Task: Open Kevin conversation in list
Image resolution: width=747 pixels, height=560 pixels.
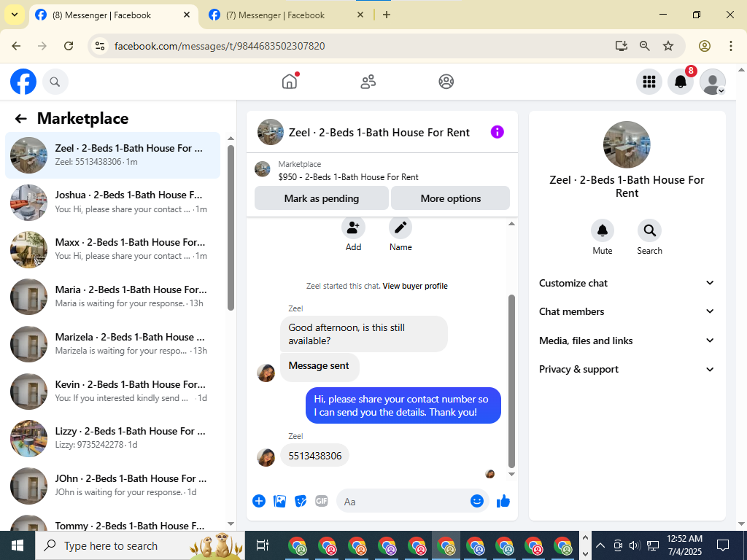Action: coord(112,392)
